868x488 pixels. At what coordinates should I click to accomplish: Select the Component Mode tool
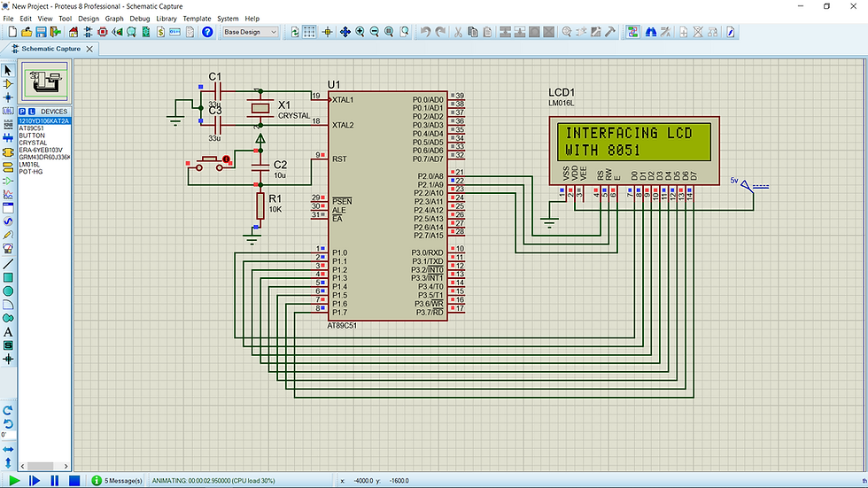pyautogui.click(x=8, y=83)
